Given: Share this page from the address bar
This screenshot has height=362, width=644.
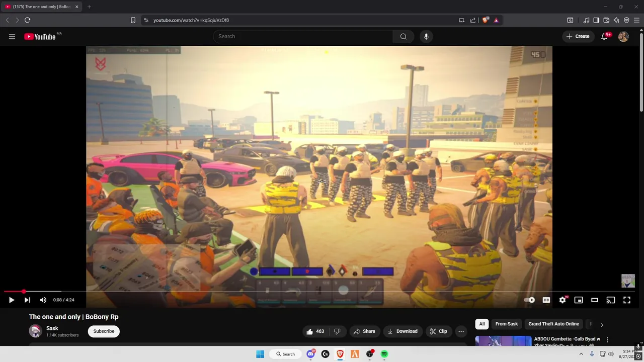Looking at the screenshot, I should 473,20.
